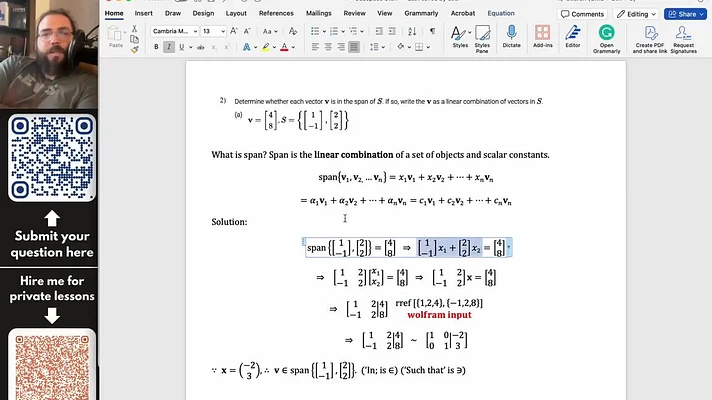Switch to the View tab

tap(384, 14)
